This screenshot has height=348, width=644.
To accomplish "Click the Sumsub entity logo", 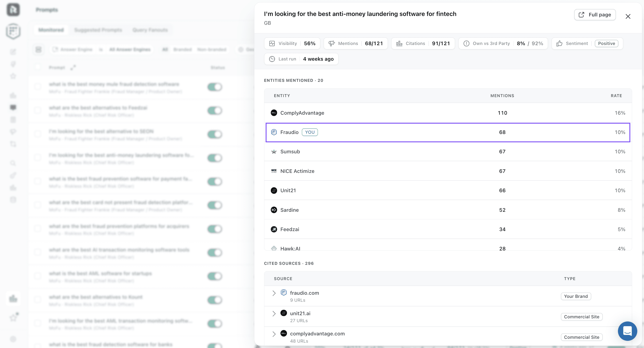I will [x=274, y=152].
